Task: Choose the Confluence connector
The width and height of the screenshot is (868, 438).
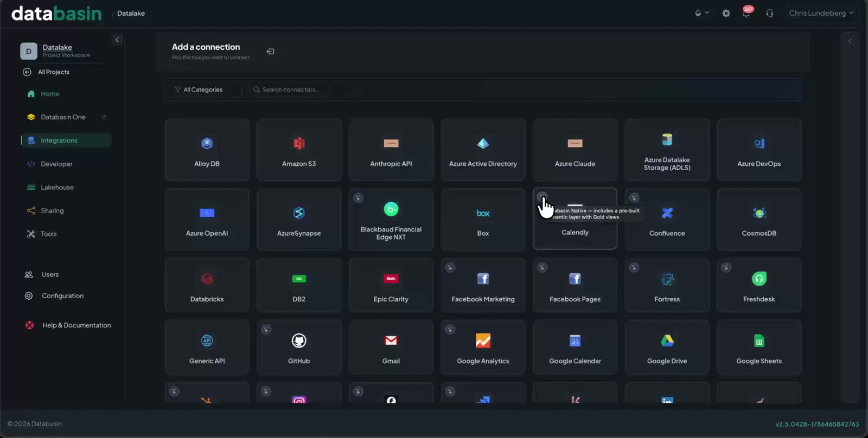Action: (x=667, y=219)
